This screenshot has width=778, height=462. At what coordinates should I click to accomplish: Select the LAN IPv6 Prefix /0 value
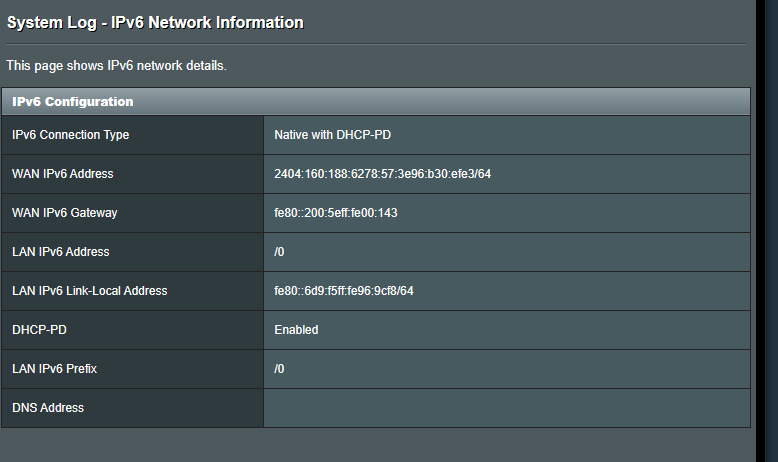coord(279,369)
